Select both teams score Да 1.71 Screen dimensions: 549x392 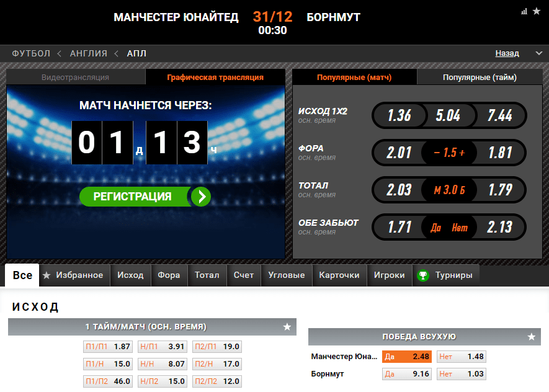[x=399, y=227]
